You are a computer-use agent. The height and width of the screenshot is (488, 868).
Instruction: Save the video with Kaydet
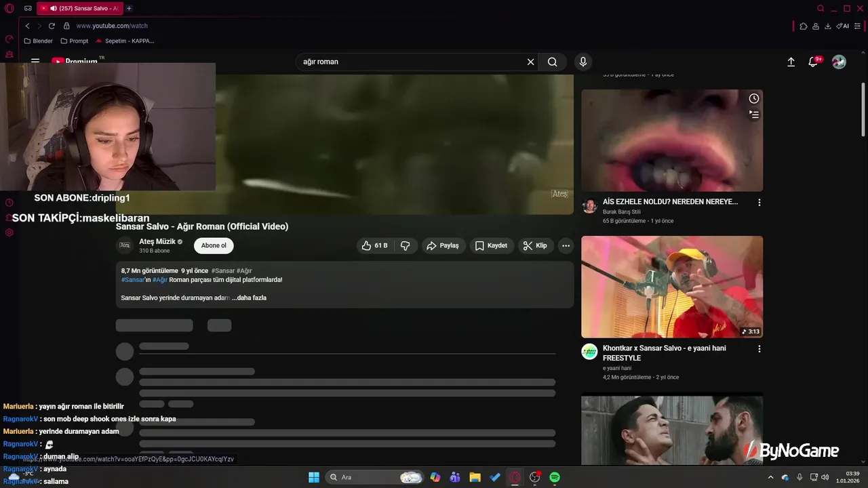491,245
